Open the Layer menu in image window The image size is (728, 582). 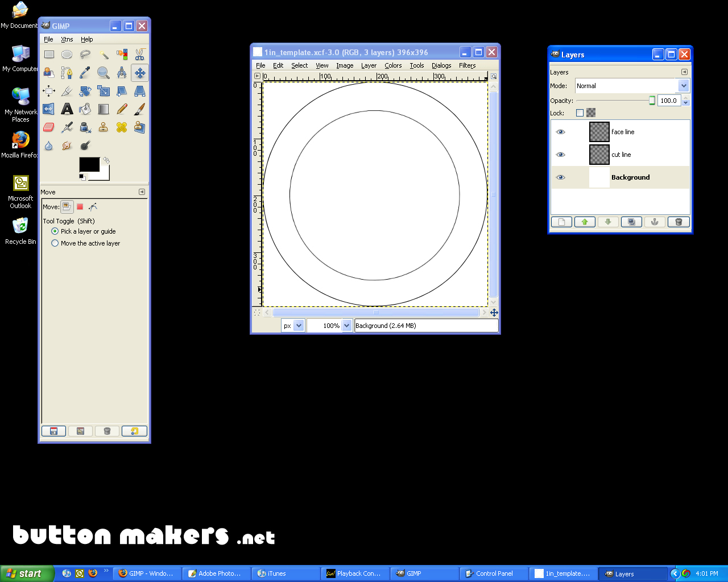[x=369, y=65]
